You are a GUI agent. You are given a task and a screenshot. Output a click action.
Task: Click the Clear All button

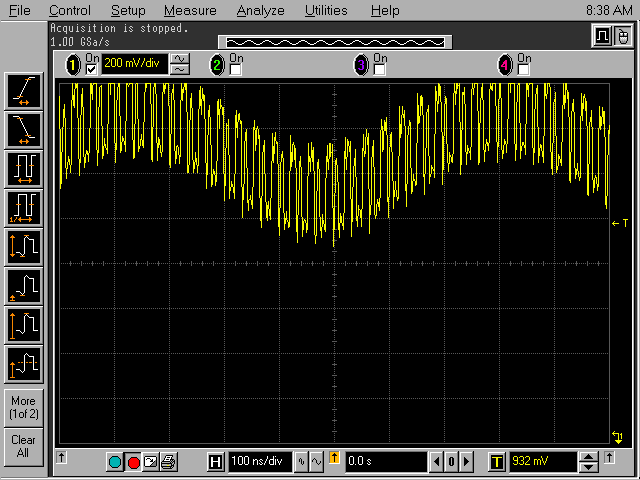[x=23, y=446]
